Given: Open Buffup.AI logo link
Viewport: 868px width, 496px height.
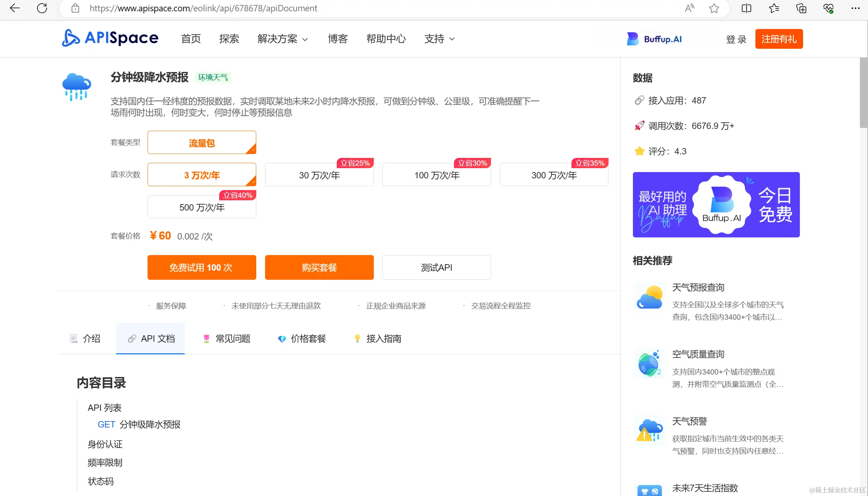Looking at the screenshot, I should [x=654, y=39].
